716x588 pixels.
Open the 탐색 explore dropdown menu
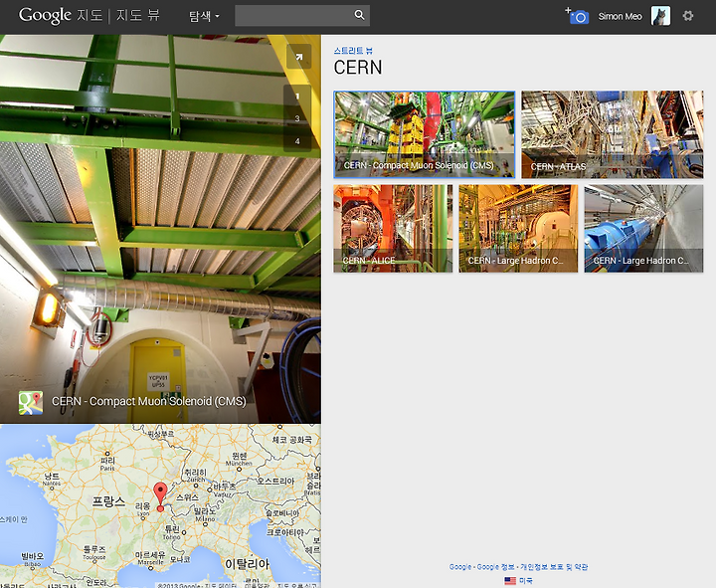[204, 17]
